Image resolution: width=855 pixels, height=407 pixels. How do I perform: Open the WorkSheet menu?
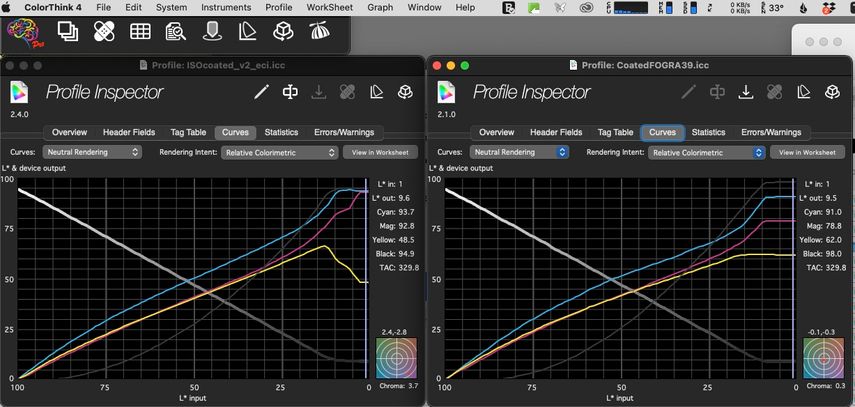[x=329, y=8]
